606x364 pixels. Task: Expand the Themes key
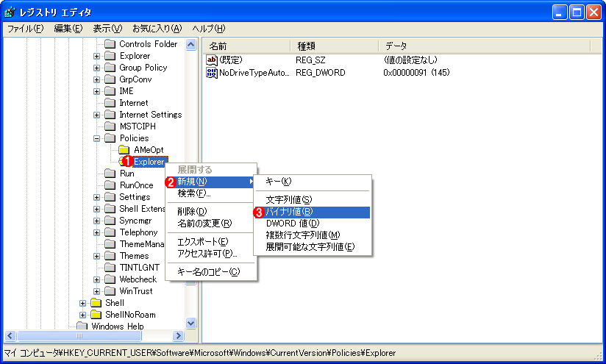[96, 256]
